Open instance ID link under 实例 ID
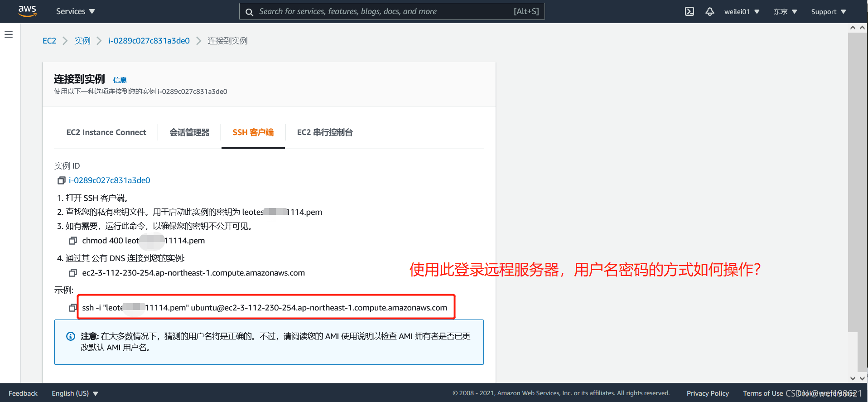The height and width of the screenshot is (402, 868). 110,180
